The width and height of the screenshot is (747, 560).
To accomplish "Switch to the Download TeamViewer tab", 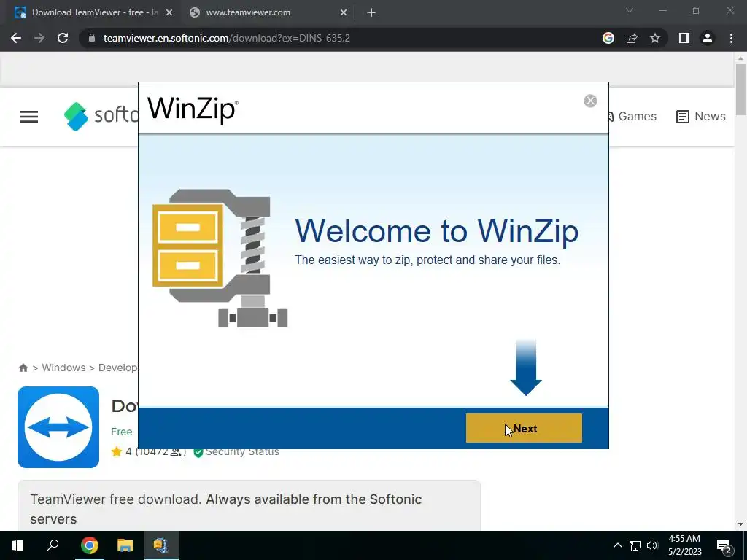I will coord(94,12).
